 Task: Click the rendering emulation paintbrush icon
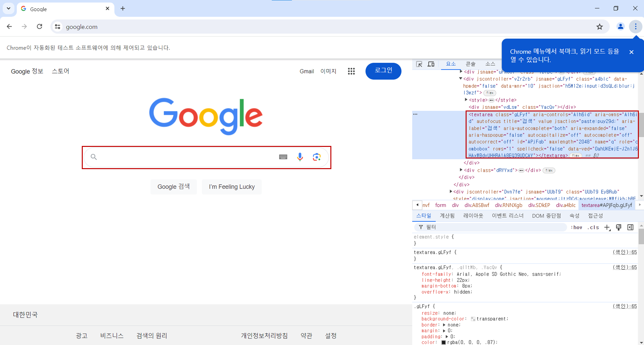tap(619, 227)
